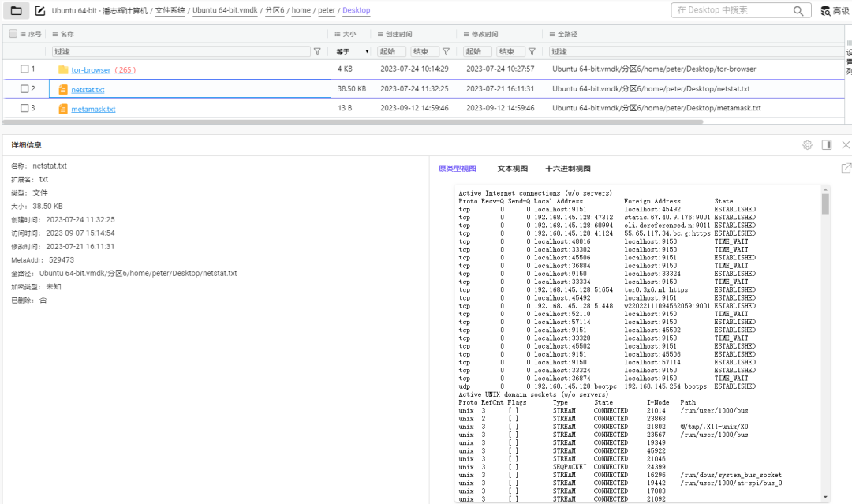This screenshot has height=504, width=852.
Task: Click the tor-browser folder icon
Action: [x=63, y=69]
